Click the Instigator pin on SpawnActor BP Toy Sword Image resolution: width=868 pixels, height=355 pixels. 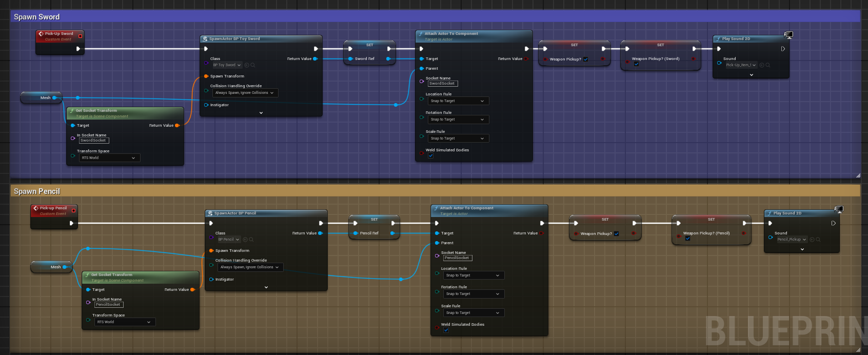tap(206, 105)
